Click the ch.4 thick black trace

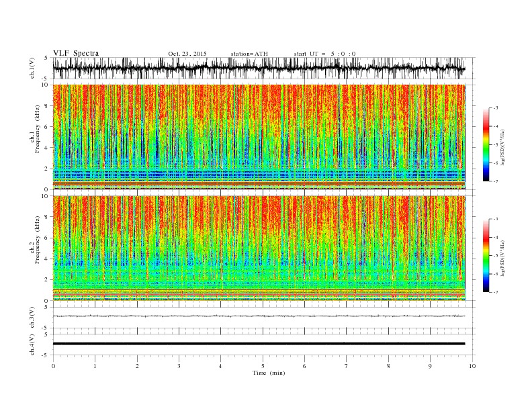click(259, 344)
